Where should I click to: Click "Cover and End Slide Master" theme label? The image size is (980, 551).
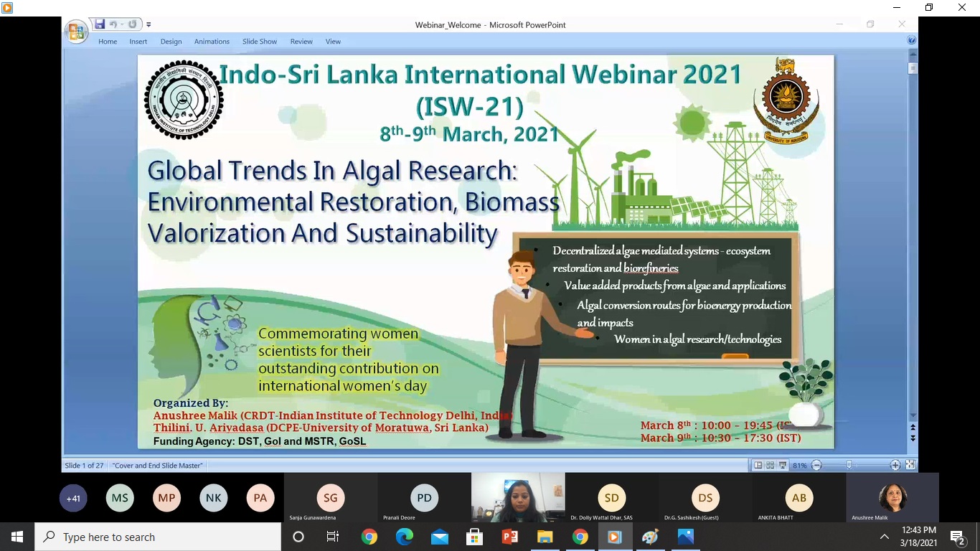158,466
